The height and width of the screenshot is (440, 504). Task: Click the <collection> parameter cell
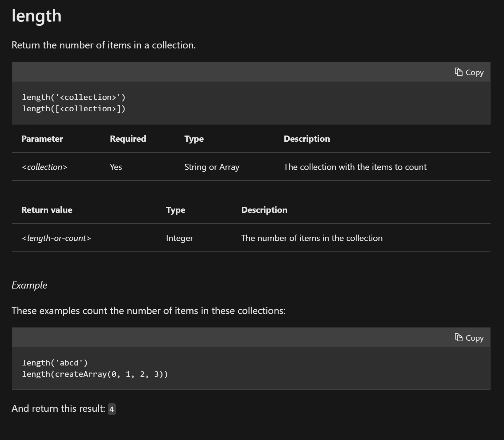(44, 167)
